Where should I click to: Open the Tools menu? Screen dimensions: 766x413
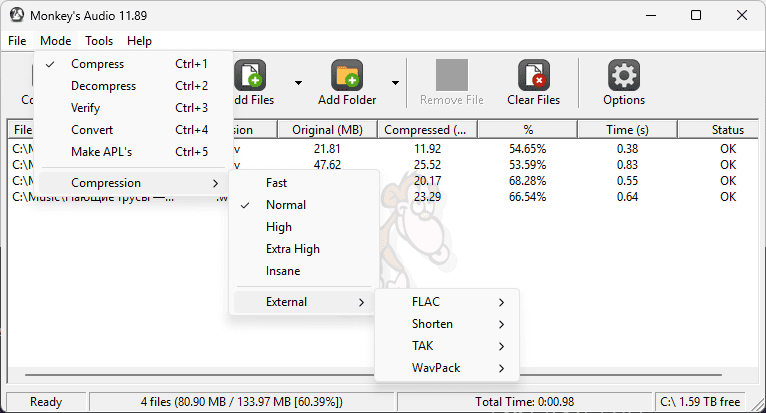point(99,41)
